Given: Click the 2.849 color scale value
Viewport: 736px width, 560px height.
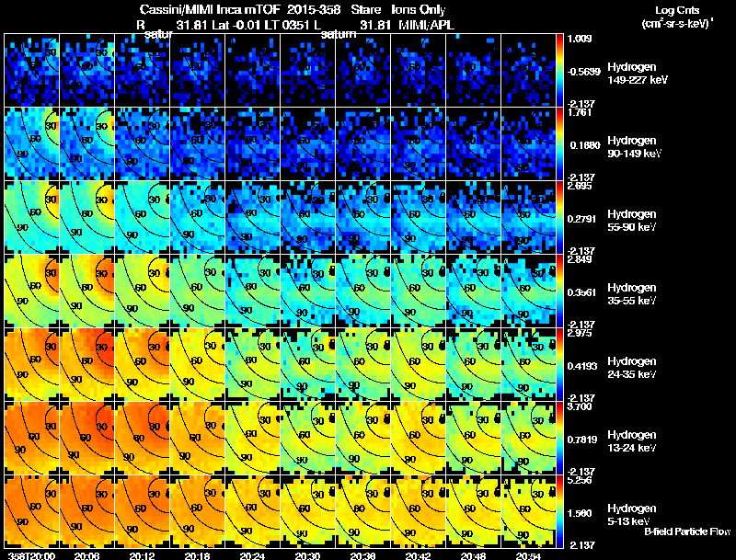Looking at the screenshot, I should pos(580,259).
